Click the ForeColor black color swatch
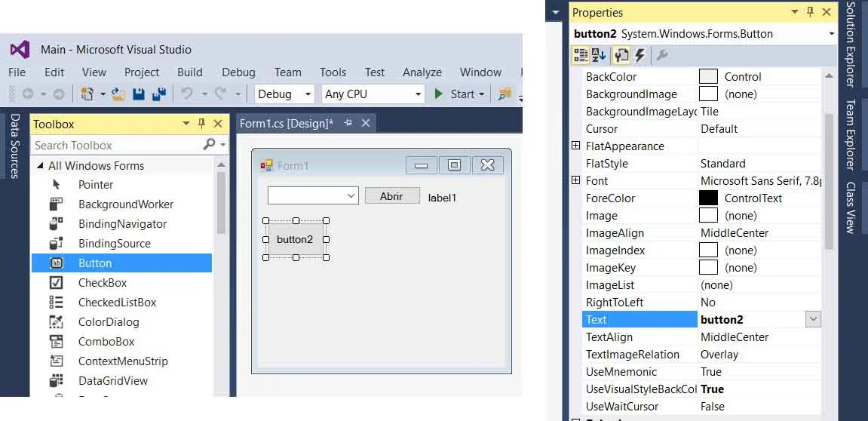 point(708,198)
